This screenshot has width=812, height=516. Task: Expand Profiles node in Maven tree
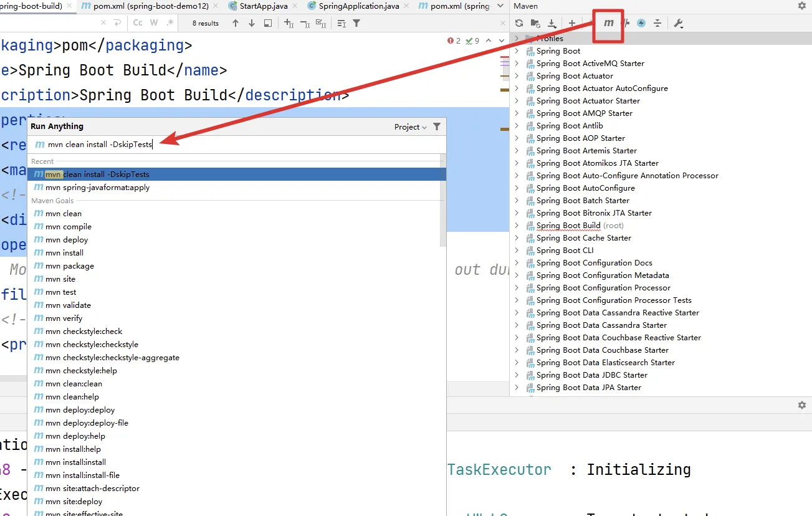[517, 39]
